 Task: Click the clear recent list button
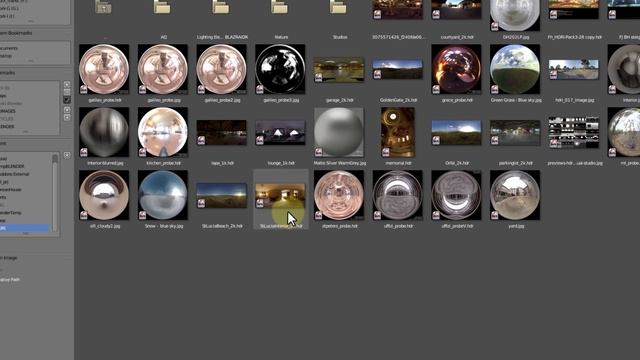[67, 155]
